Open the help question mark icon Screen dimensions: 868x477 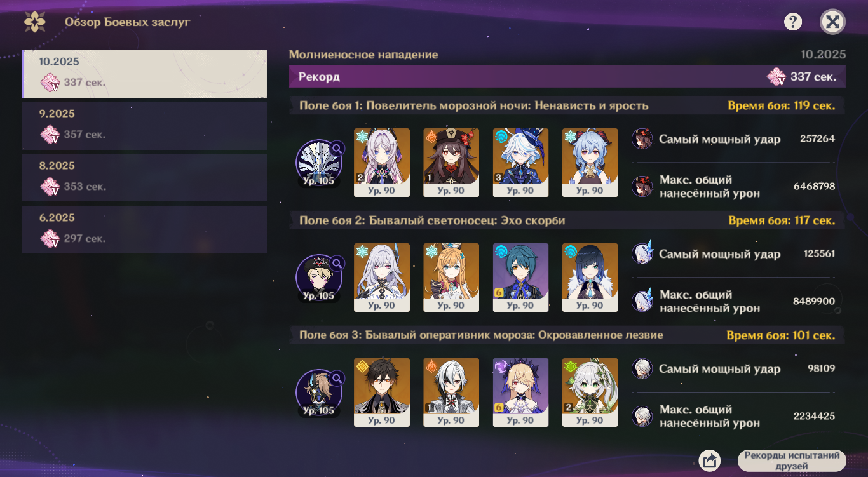coord(792,22)
